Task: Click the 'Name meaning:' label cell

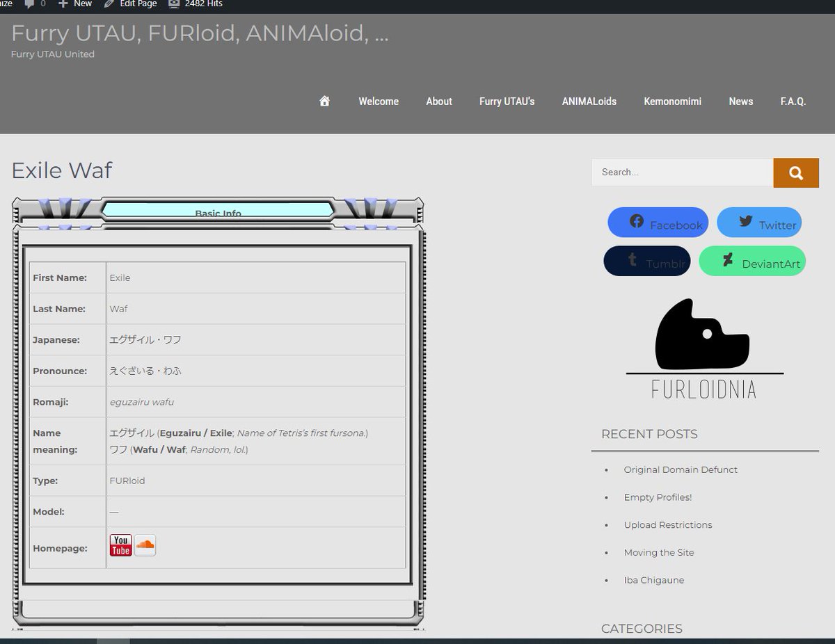Action: coord(67,441)
